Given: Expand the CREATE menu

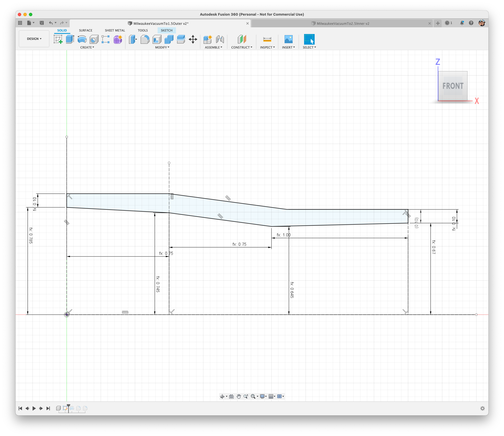Looking at the screenshot, I should (x=87, y=47).
